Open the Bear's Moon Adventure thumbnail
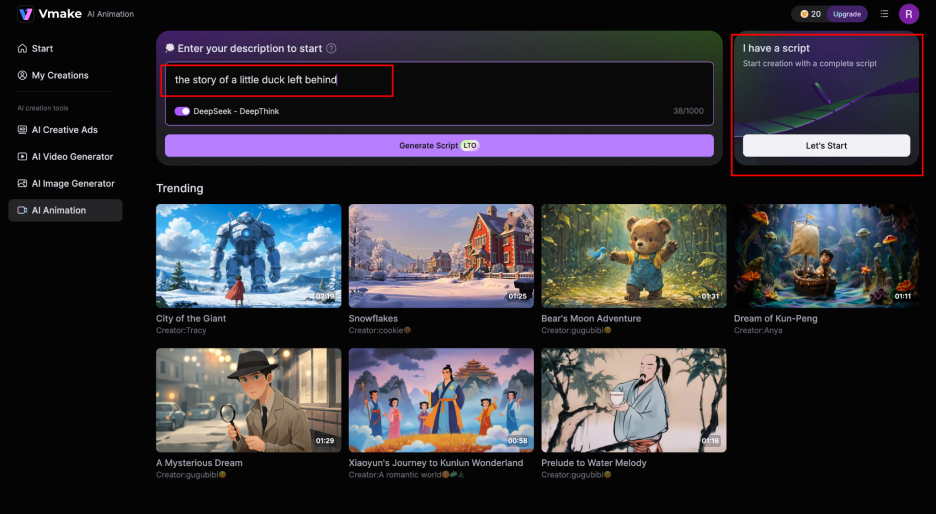 tap(633, 256)
